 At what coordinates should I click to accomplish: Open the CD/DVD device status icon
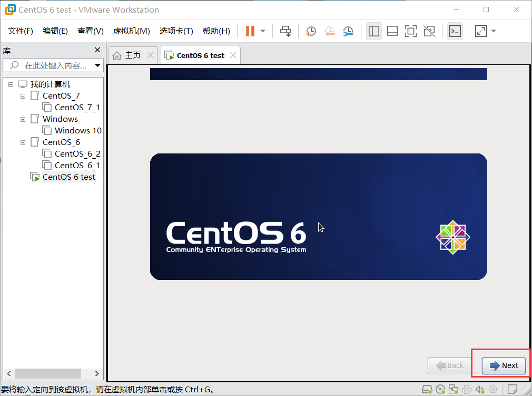point(440,389)
